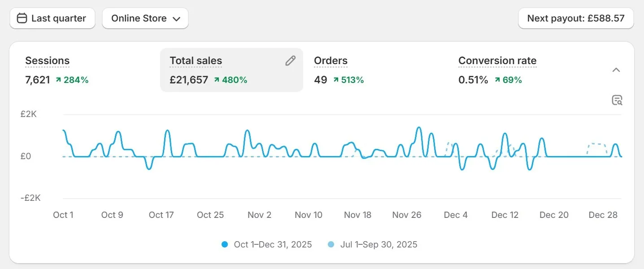This screenshot has height=269, width=644.
Task: Click the calendar icon in Last quarter
Action: [22, 18]
